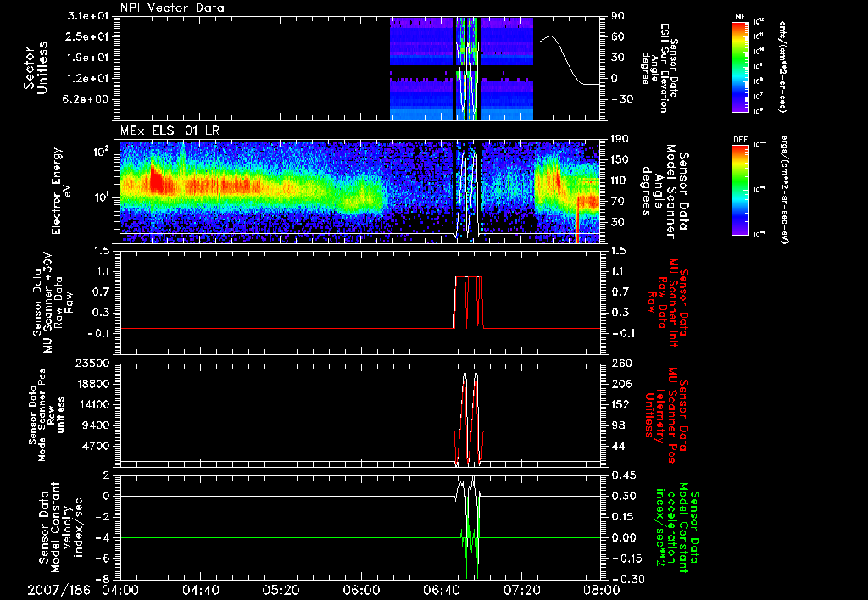Click the 206 telemetry axis value
Viewport: 868px width, 600px height.
coord(621,384)
